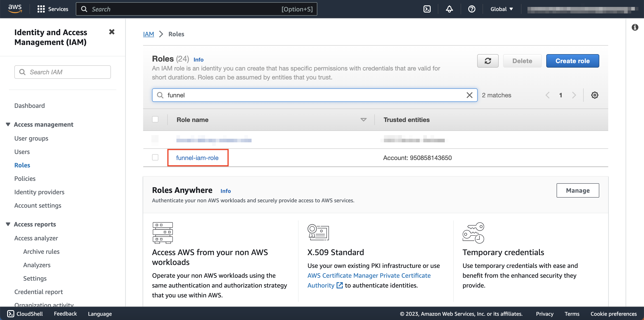Open the notifications bell icon
The image size is (644, 320).
point(449,9)
